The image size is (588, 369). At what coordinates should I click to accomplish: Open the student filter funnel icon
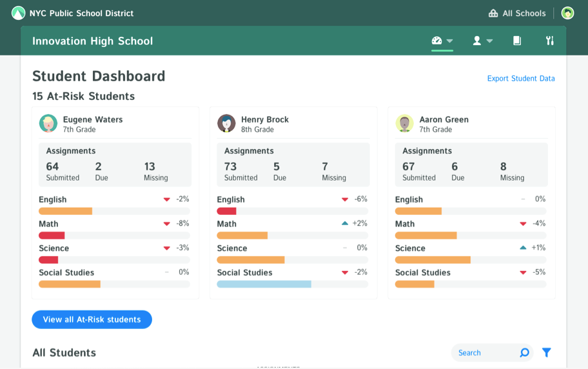coord(546,352)
